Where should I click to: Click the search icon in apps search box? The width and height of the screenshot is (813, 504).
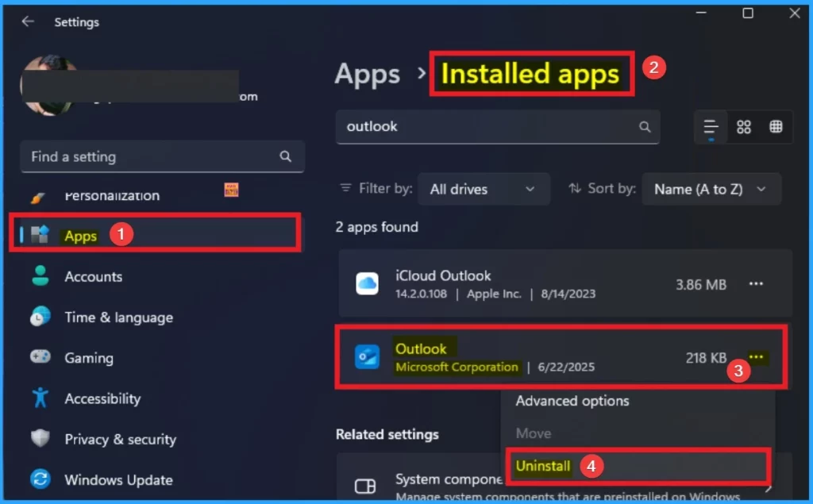(x=645, y=126)
